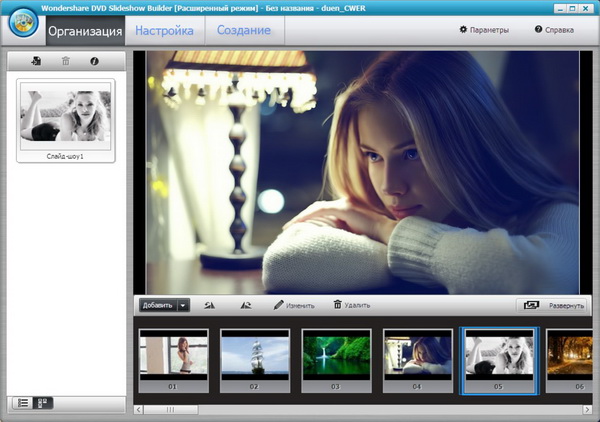The height and width of the screenshot is (422, 600).
Task: Select Слайд-шоу1 in the left panel
Action: (65, 120)
